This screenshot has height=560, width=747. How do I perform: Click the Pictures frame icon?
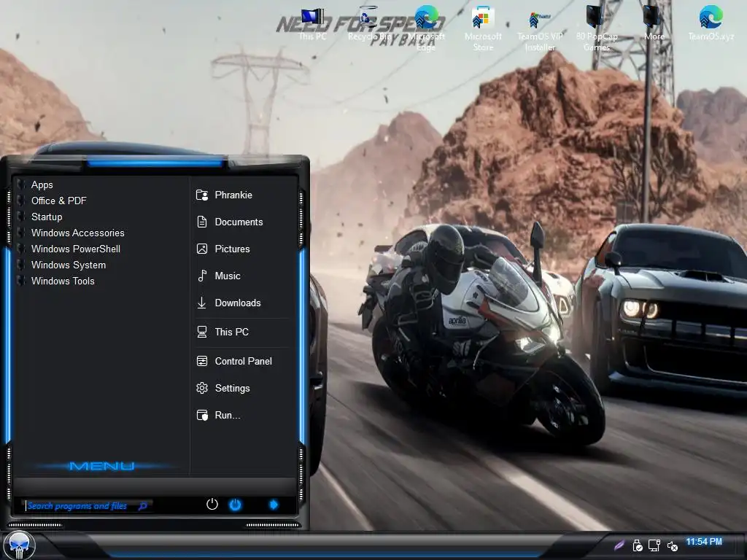pyautogui.click(x=202, y=249)
